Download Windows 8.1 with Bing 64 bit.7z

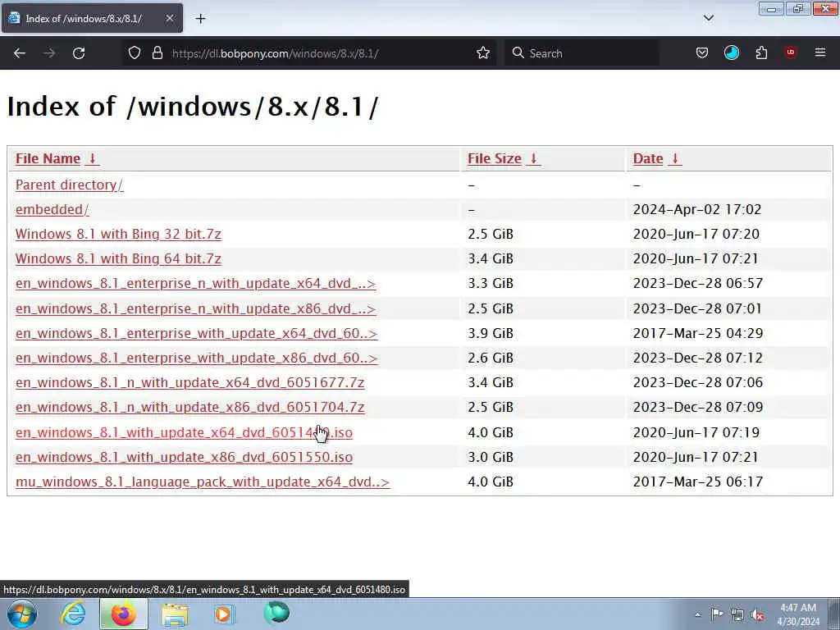pos(118,258)
